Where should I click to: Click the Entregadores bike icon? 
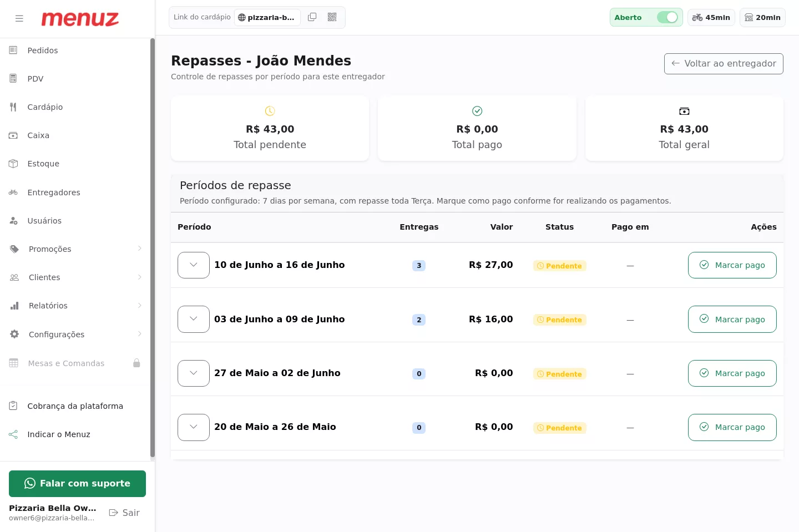13,192
